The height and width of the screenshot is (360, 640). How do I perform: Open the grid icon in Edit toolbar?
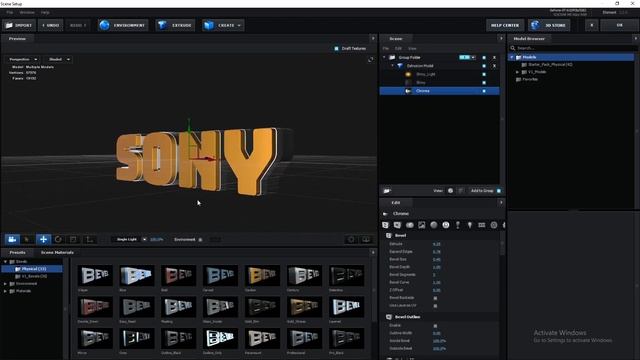482,225
